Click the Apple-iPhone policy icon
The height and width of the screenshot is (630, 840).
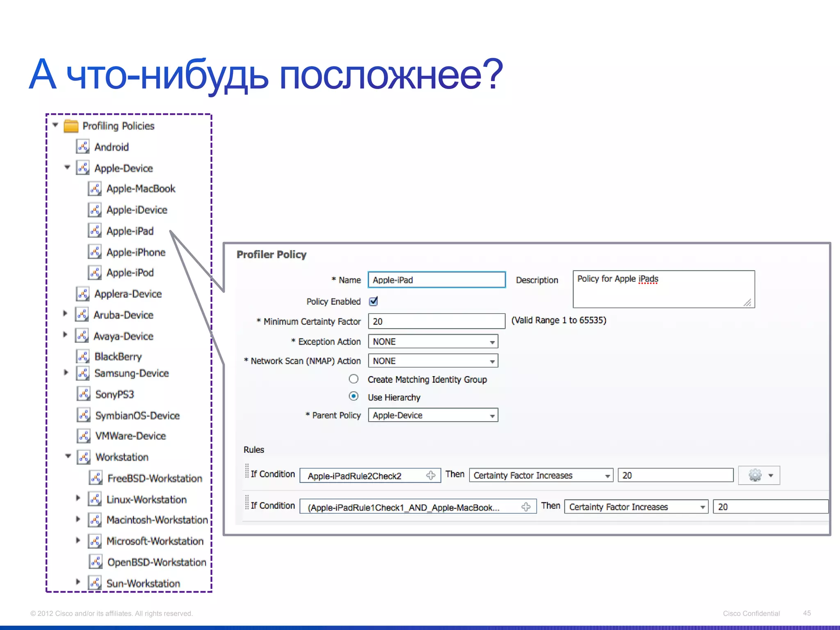click(95, 252)
